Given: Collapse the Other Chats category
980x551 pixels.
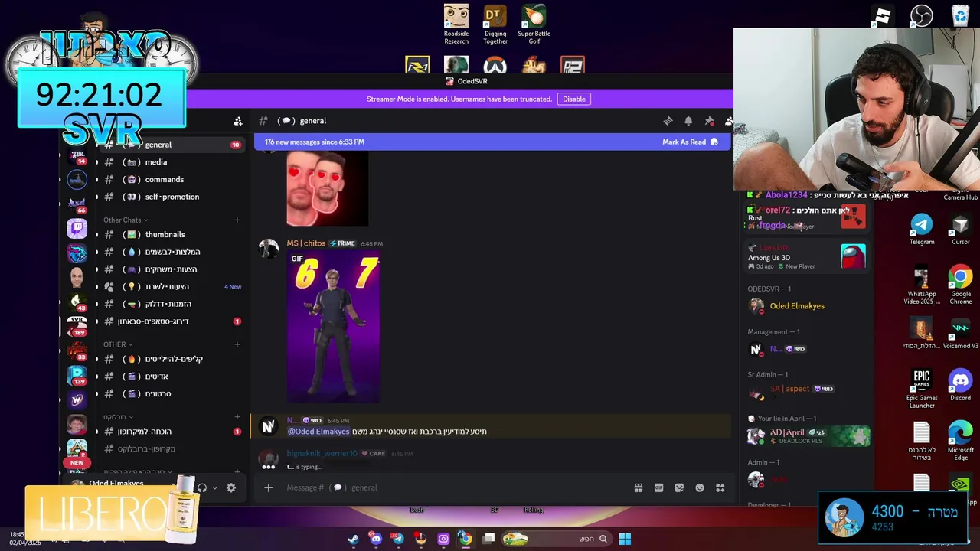Looking at the screenshot, I should pos(126,220).
